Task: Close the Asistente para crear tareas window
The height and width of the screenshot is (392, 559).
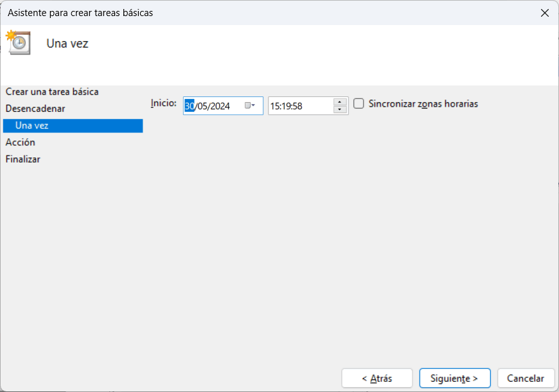Action: point(545,13)
